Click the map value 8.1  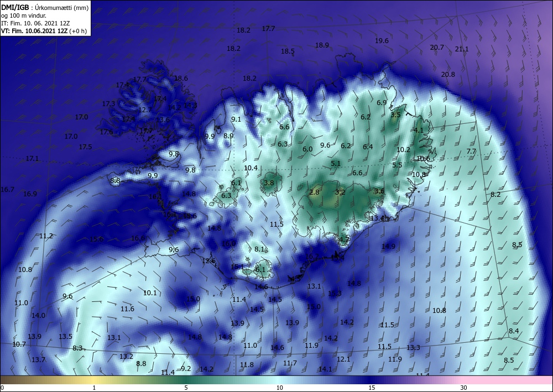(x=259, y=249)
